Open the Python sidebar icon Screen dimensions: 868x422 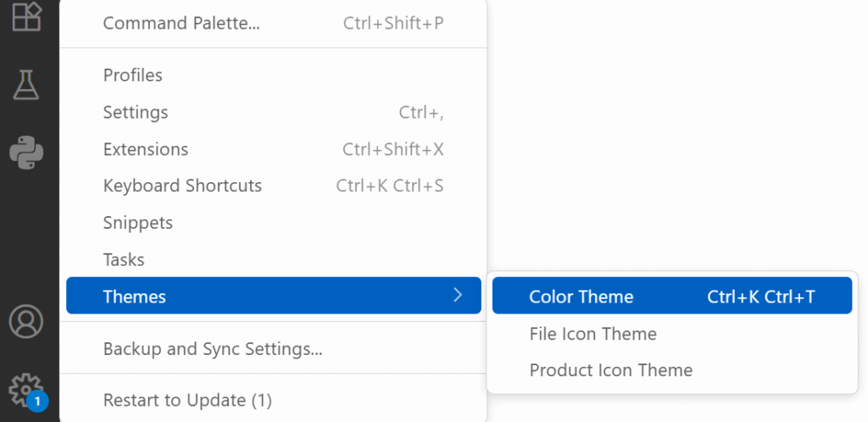[25, 152]
